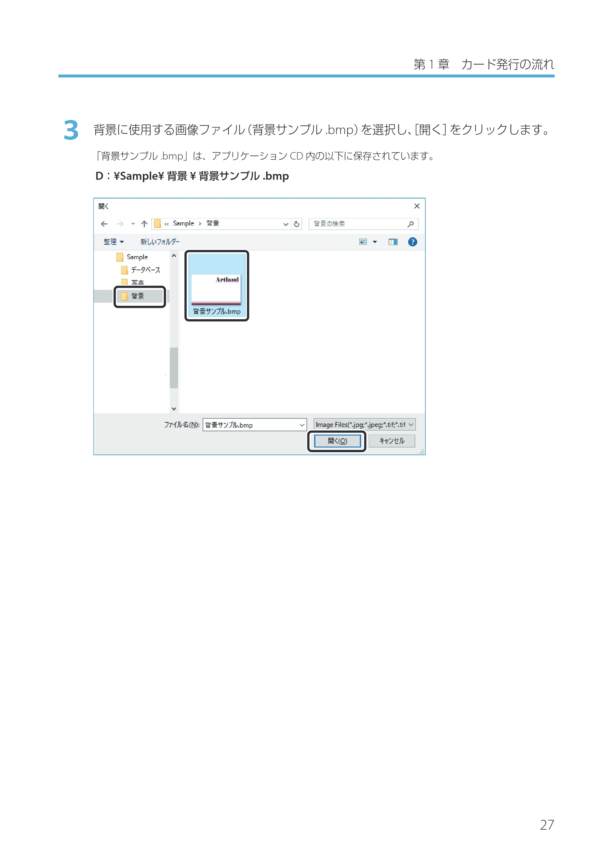Click the tree scrollbar up arrow
613x868 pixels.
[174, 256]
